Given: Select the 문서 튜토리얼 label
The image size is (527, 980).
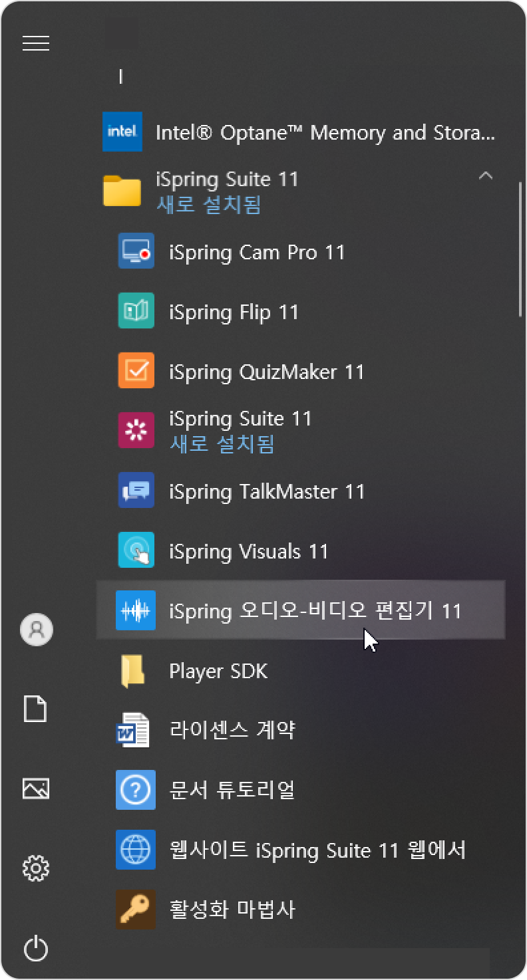Looking at the screenshot, I should 232,790.
